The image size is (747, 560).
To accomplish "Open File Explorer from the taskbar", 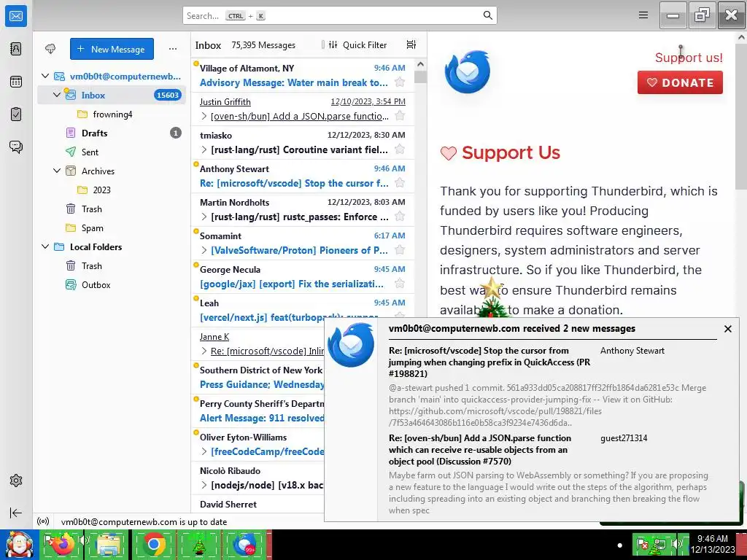I will pyautogui.click(x=108, y=545).
